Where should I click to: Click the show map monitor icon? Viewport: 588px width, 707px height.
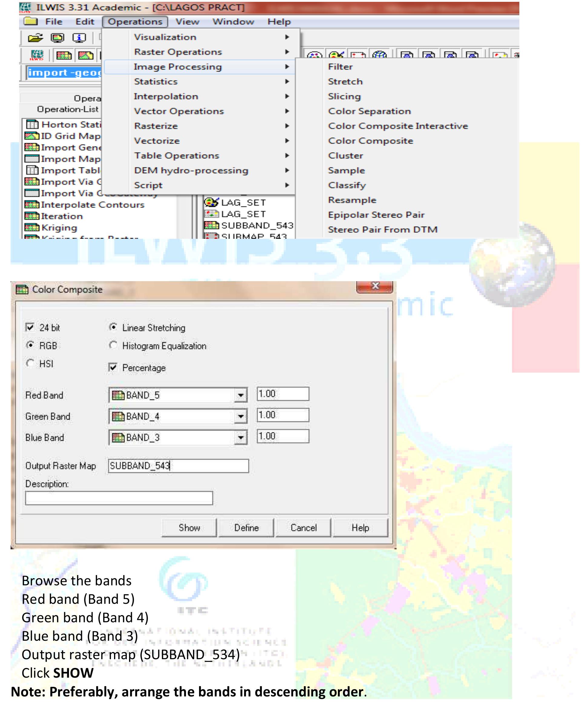57,38
